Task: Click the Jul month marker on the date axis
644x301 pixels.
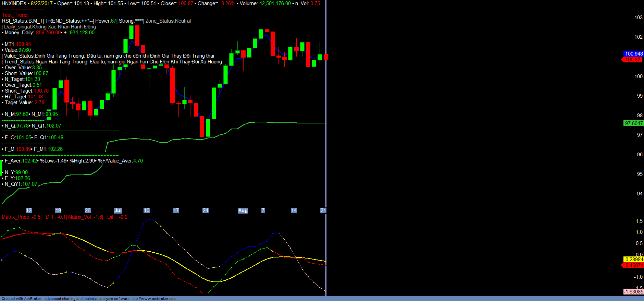Action: (118, 210)
